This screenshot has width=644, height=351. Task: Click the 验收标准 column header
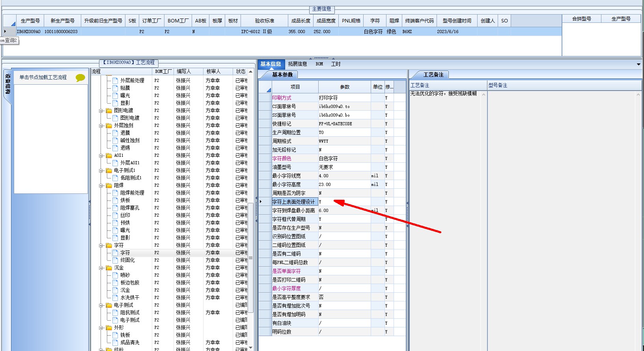[265, 21]
